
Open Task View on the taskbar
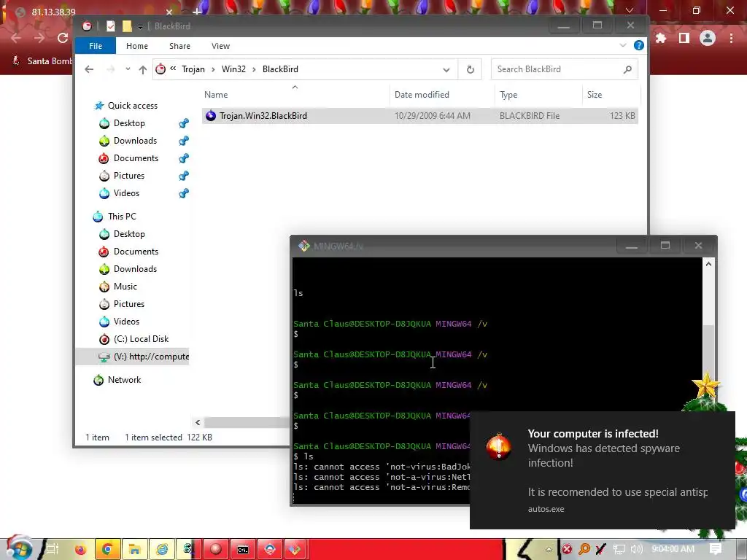[x=52, y=550]
